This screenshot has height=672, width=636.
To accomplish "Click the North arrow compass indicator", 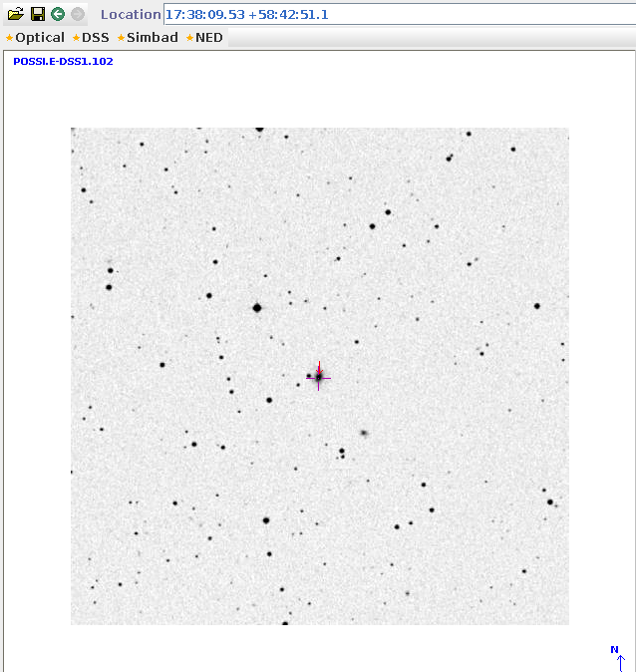I will pyautogui.click(x=618, y=658).
